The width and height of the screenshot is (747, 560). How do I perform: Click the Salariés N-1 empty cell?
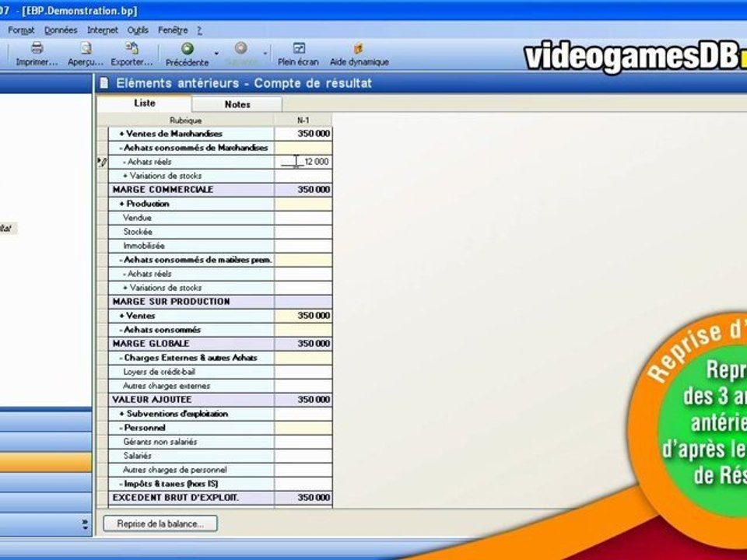click(x=303, y=456)
